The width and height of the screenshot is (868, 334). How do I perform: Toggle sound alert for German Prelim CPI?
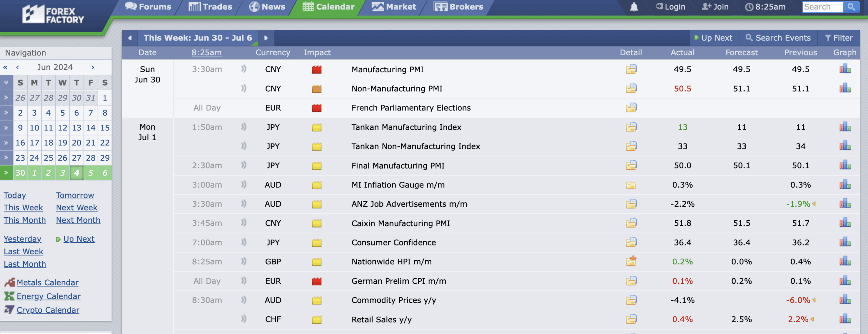243,281
